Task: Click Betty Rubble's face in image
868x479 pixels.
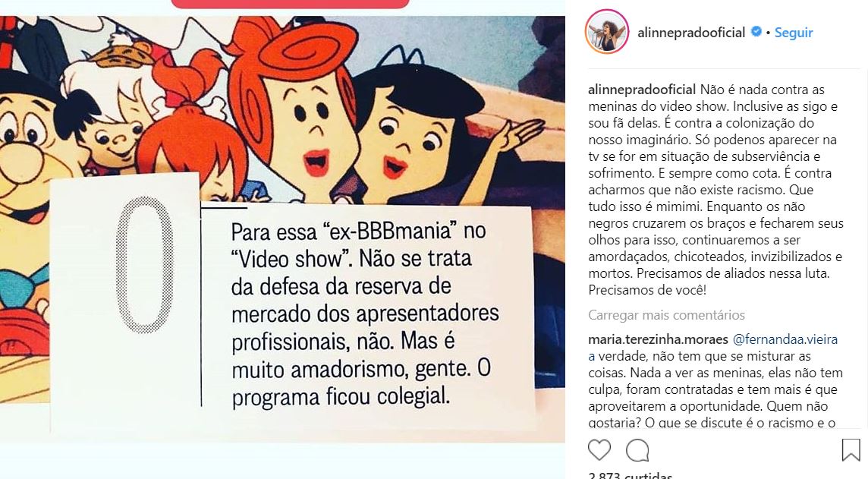Action: click(x=403, y=147)
